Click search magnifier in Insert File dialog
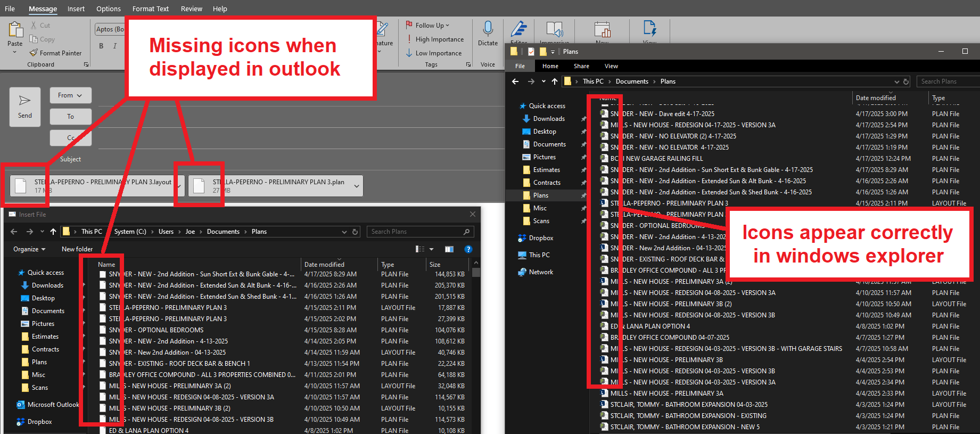 coord(466,232)
